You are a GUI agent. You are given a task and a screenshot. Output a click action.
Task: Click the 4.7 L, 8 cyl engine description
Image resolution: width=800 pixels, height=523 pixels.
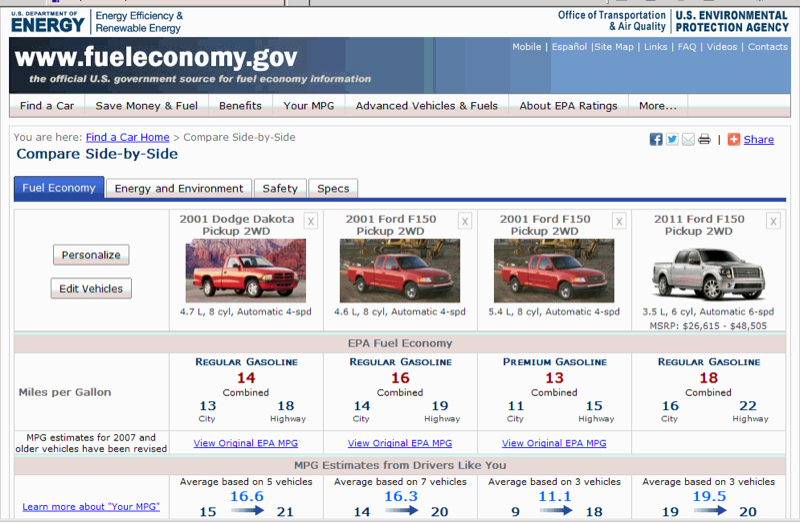pos(245,312)
